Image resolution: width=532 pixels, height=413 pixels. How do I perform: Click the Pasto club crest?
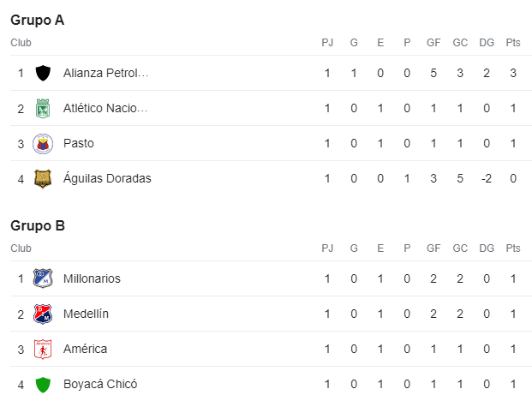click(x=43, y=144)
